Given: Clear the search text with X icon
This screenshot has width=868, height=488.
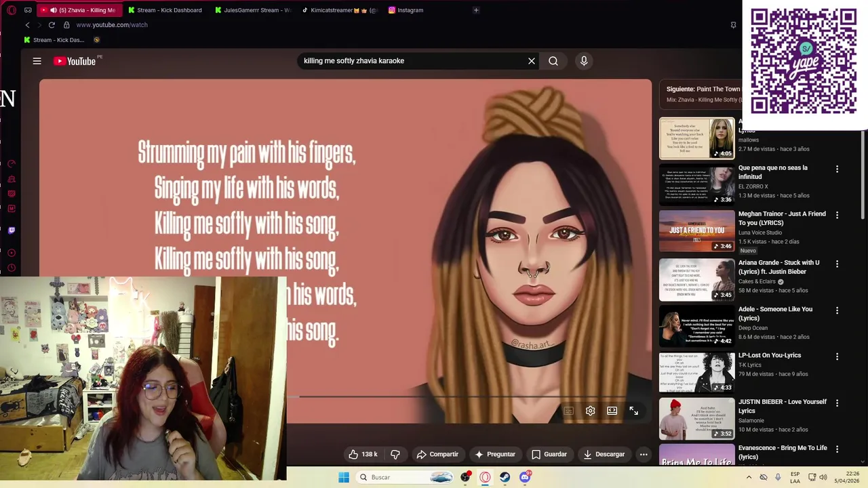Looking at the screenshot, I should pyautogui.click(x=532, y=61).
